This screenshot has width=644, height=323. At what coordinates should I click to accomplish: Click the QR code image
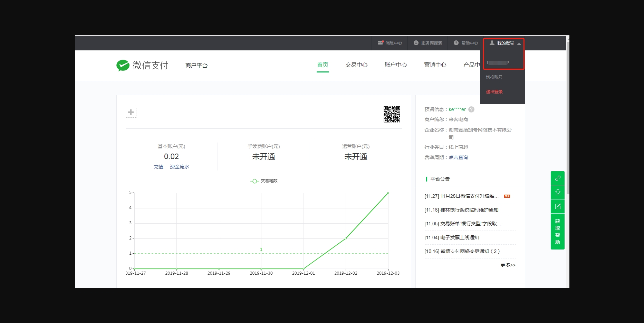click(x=392, y=114)
